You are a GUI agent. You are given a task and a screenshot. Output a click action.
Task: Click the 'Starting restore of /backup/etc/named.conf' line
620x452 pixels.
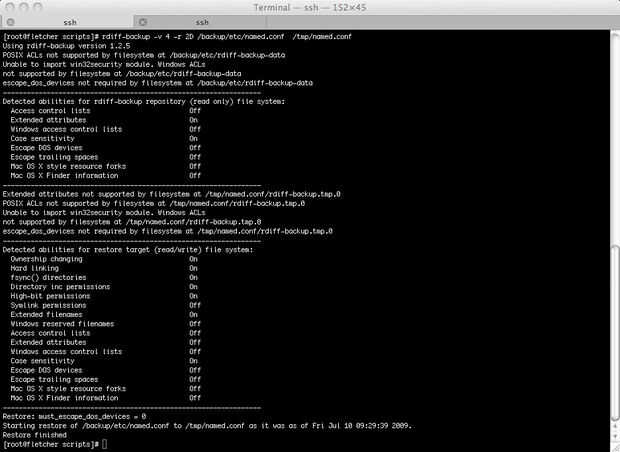coord(207,426)
